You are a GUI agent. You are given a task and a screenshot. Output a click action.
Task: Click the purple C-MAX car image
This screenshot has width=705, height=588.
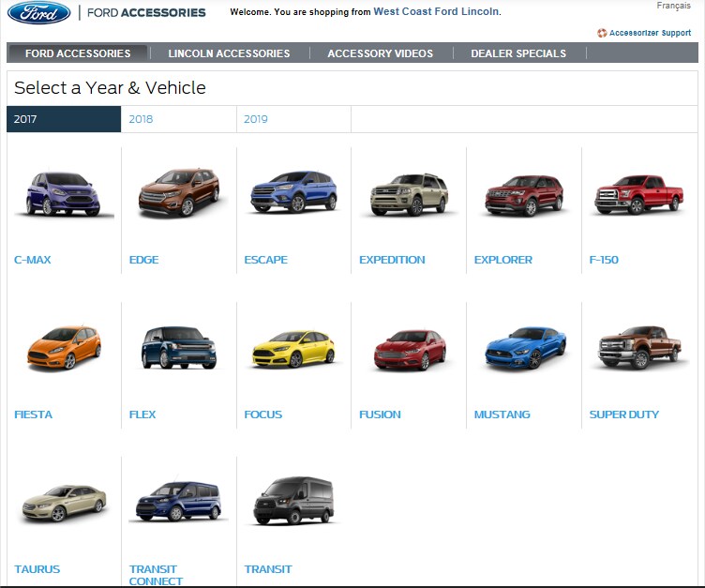(x=64, y=194)
